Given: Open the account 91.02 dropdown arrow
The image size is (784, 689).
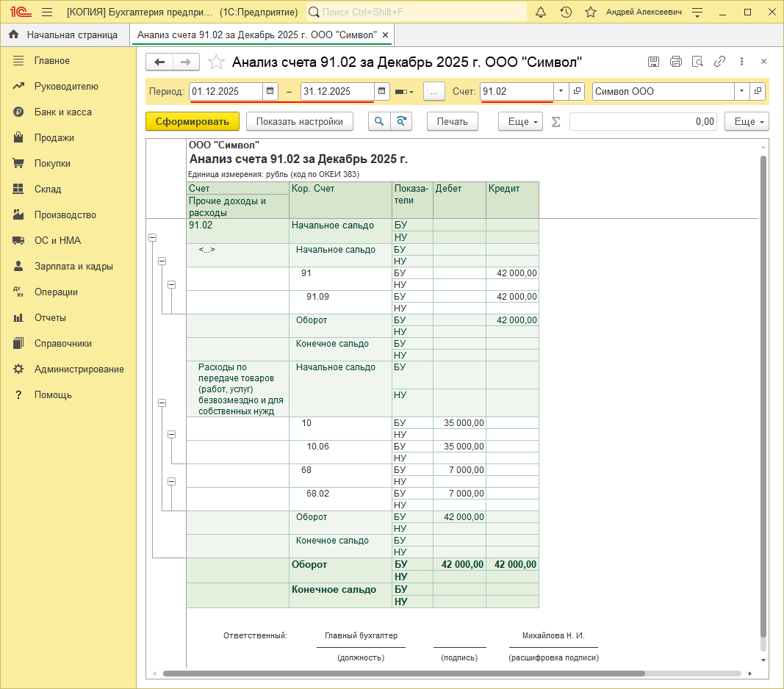Looking at the screenshot, I should [561, 91].
